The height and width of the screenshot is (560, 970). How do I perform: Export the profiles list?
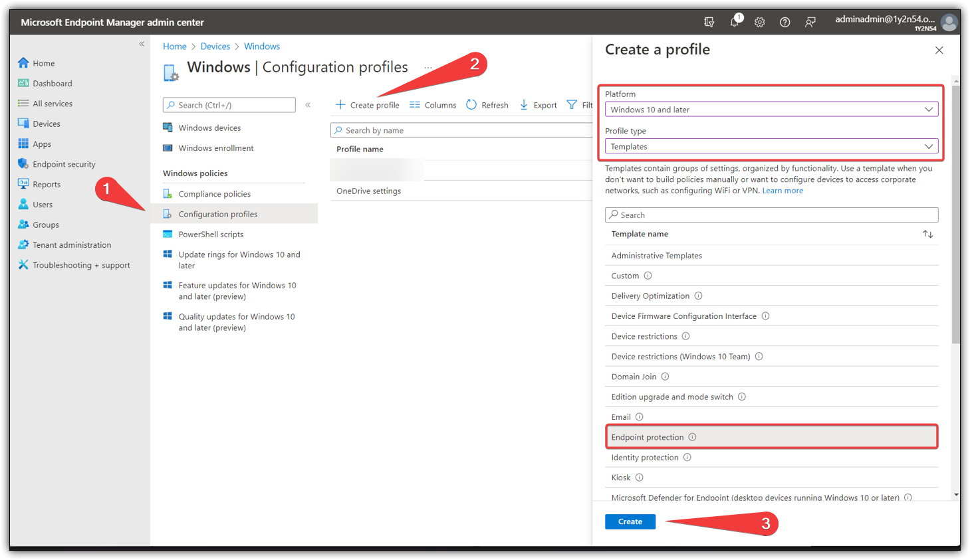[x=538, y=105]
